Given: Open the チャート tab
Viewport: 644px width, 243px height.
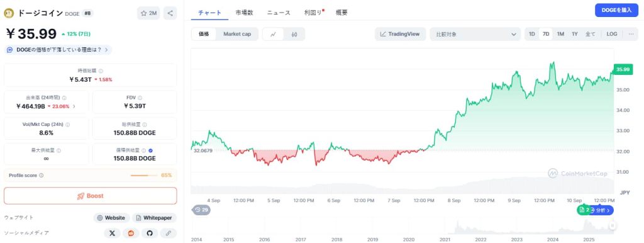Looking at the screenshot, I should coord(210,13).
